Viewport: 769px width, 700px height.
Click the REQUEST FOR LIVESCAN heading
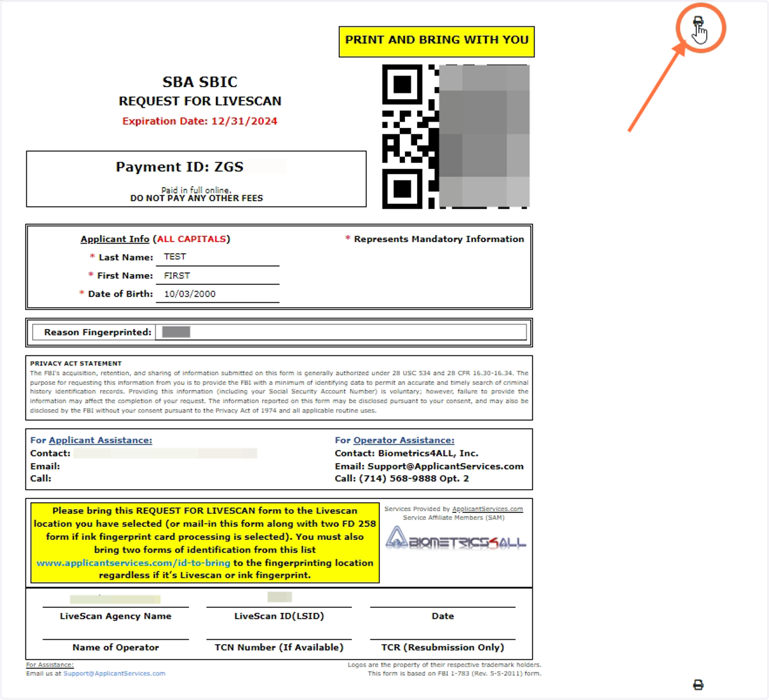click(200, 101)
